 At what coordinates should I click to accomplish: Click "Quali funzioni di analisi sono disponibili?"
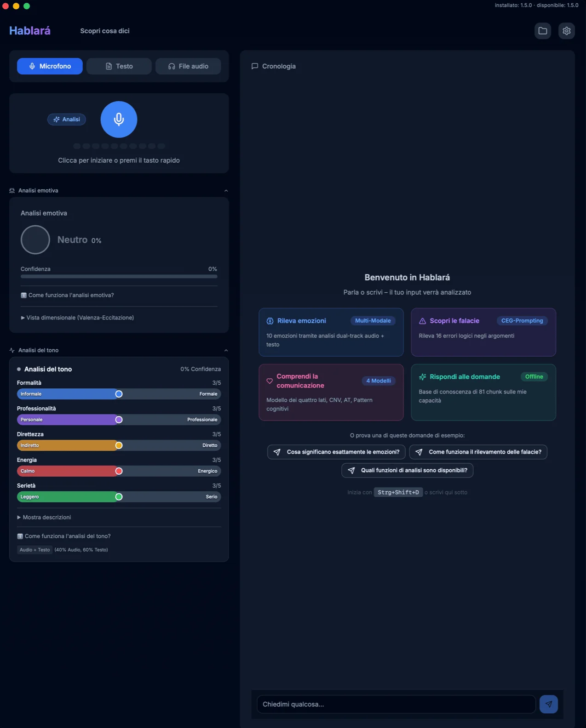click(407, 470)
